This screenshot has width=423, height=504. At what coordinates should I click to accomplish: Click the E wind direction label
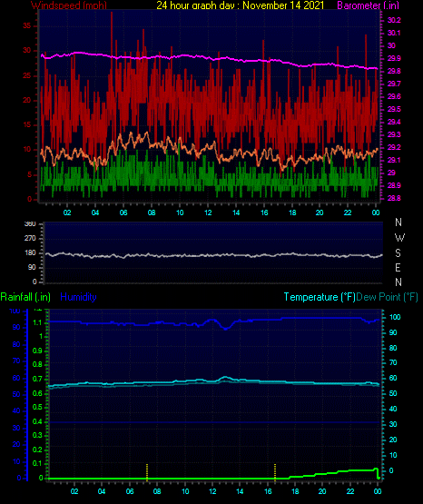click(398, 267)
